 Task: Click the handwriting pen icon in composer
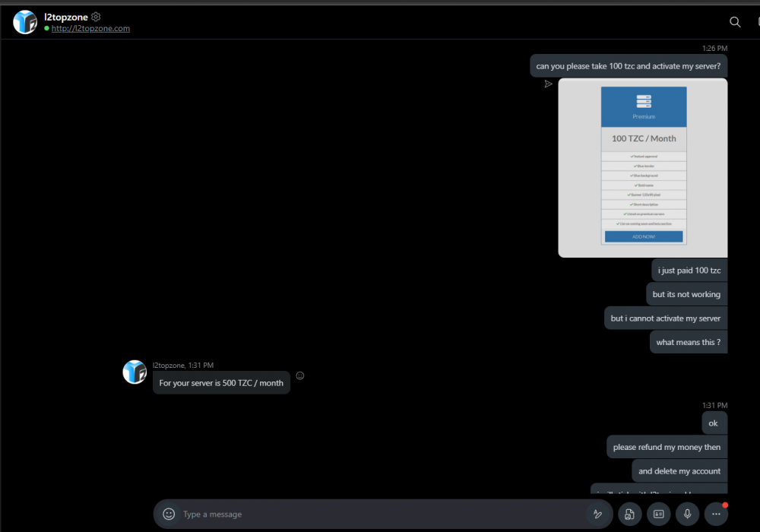click(x=597, y=515)
